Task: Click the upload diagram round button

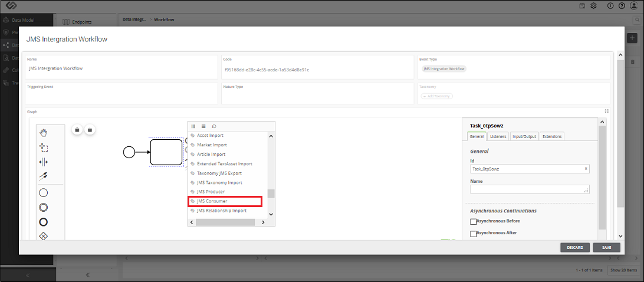Action: pos(77,129)
